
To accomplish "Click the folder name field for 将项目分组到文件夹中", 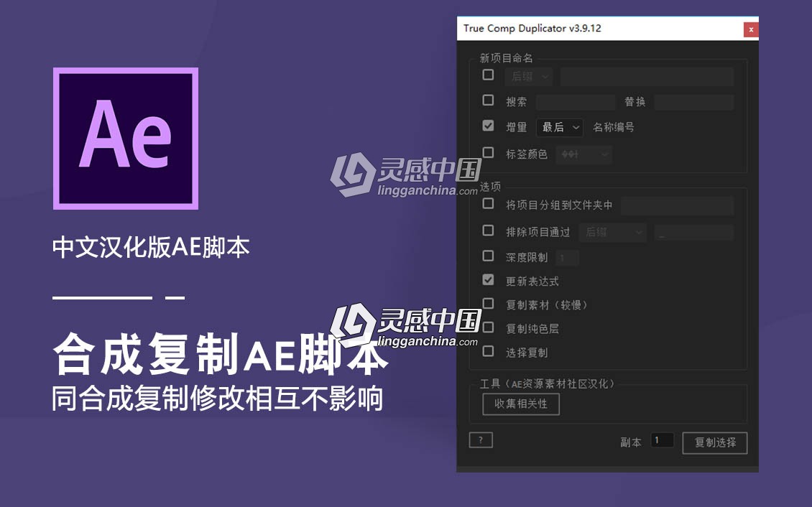I will [x=678, y=205].
